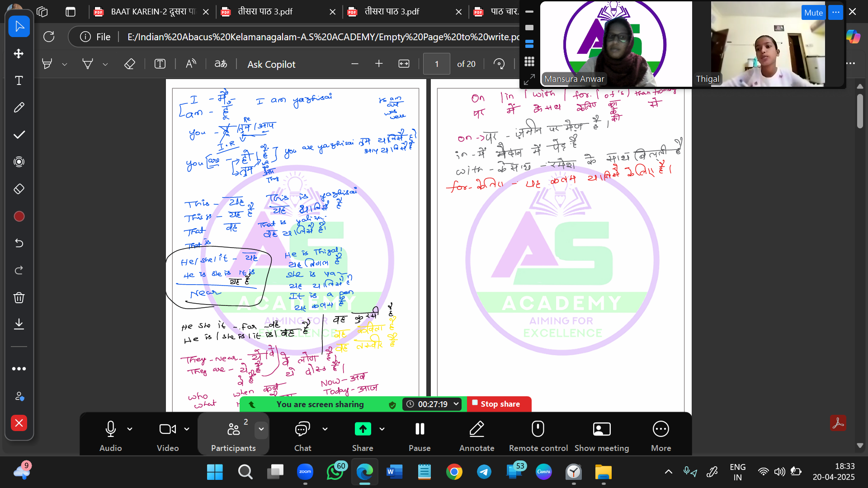
Task: Click the undo annotation arrow
Action: pyautogui.click(x=19, y=243)
